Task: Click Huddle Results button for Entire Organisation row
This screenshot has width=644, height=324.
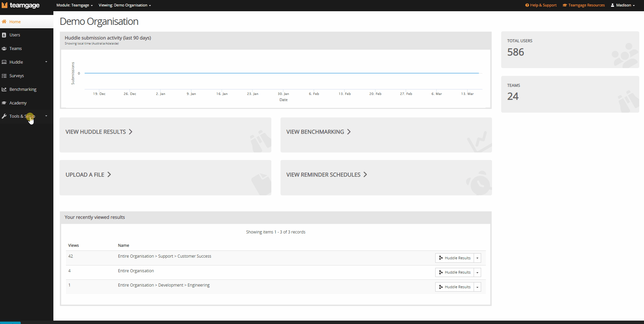Action: coord(455,272)
